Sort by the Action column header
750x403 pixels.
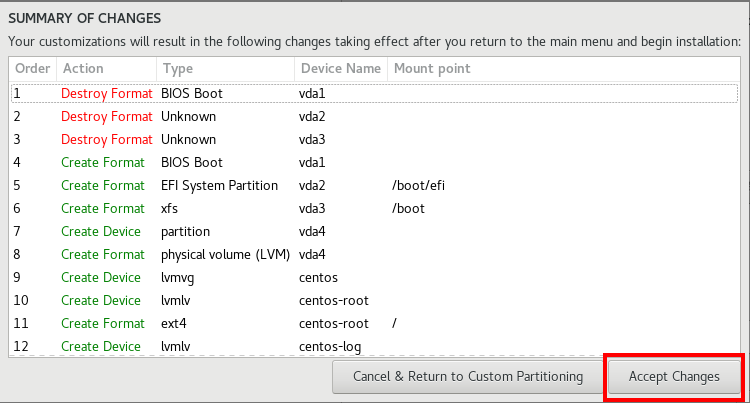point(106,69)
